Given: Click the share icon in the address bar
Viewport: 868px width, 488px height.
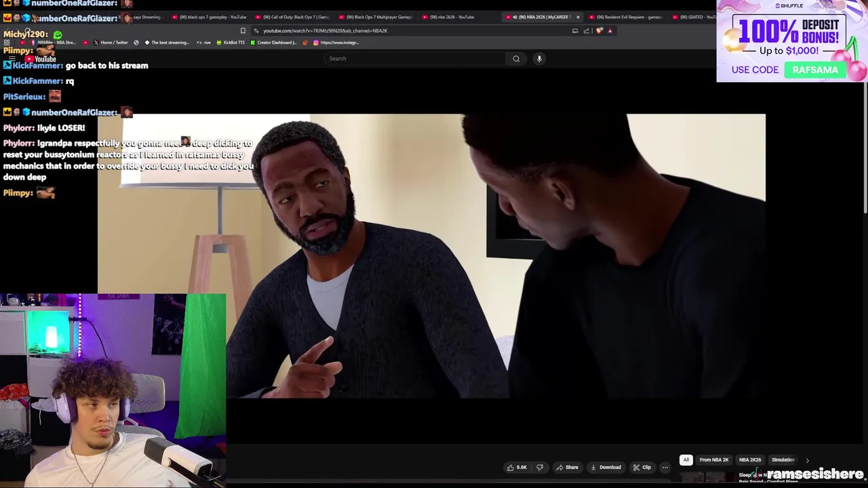Looking at the screenshot, I should point(587,30).
